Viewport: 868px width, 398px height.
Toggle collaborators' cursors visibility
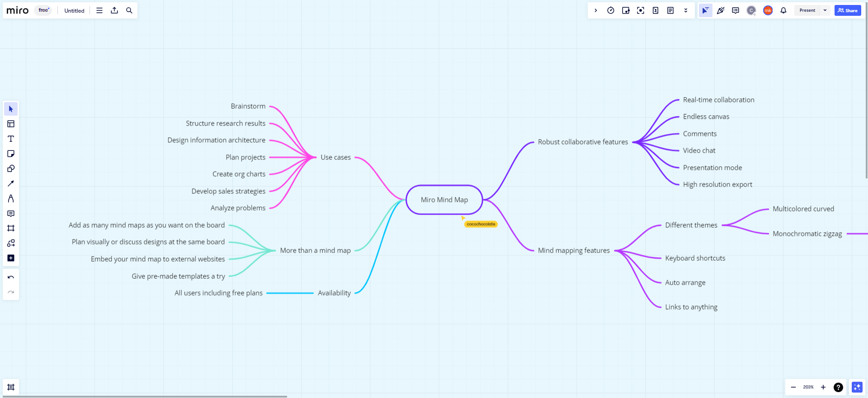coord(705,10)
